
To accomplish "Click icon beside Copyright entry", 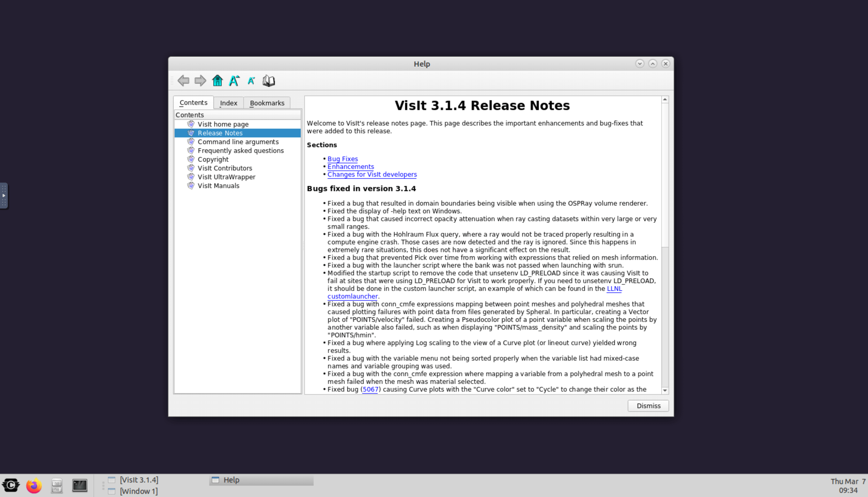I will [191, 159].
